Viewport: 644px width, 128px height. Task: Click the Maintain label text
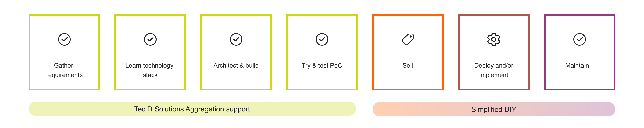click(x=577, y=66)
